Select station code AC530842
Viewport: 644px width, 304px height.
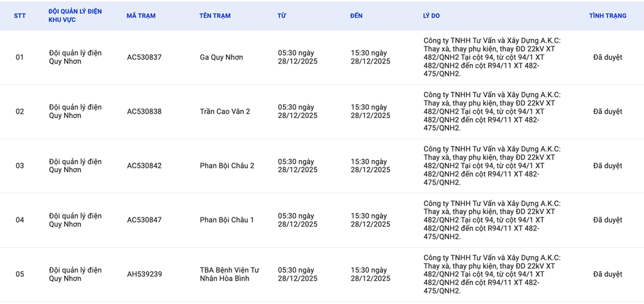click(x=144, y=166)
